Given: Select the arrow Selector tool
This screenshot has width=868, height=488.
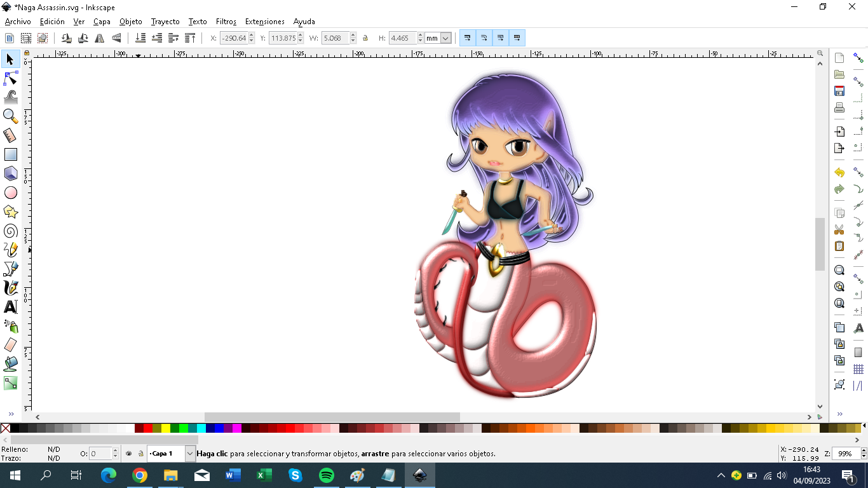Looking at the screenshot, I should (x=10, y=59).
